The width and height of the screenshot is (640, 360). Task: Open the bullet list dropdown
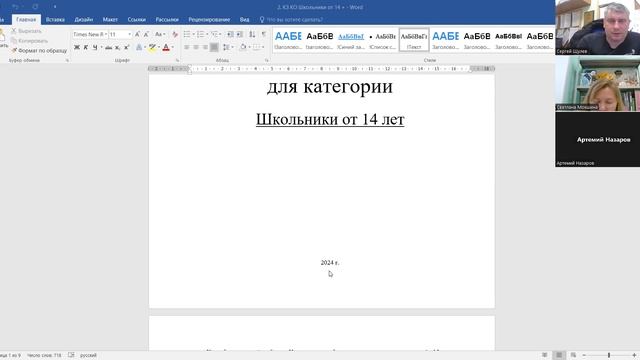(x=193, y=34)
